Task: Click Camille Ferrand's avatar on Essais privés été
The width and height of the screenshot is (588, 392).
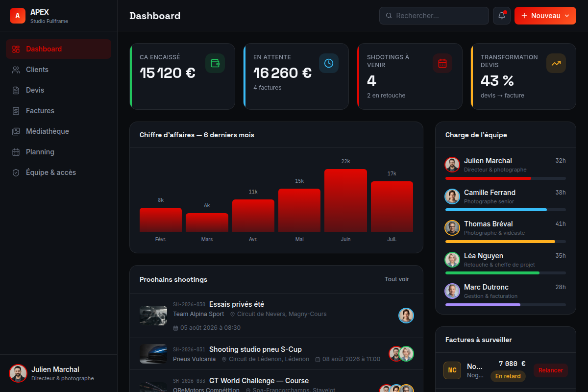Action: pyautogui.click(x=406, y=316)
